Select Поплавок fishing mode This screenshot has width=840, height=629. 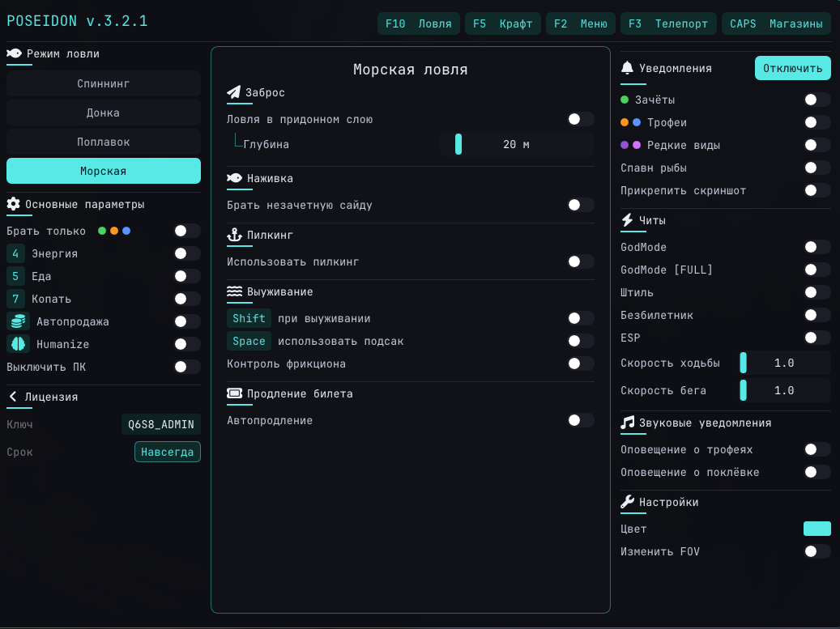[104, 142]
